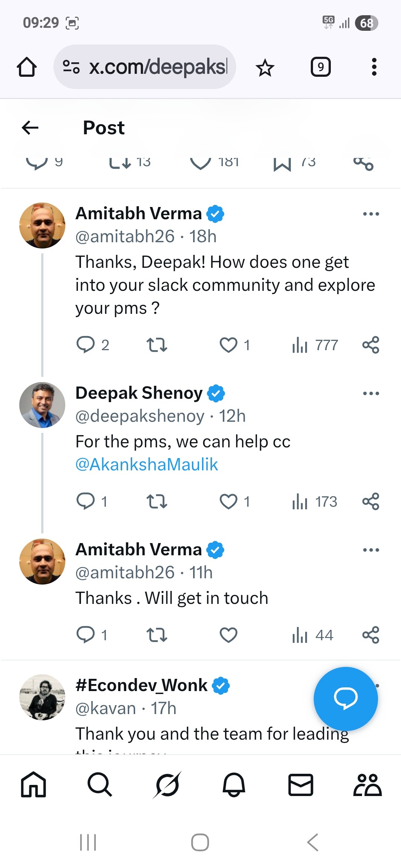
Task: Tap the back arrow beside Post
Action: click(30, 128)
